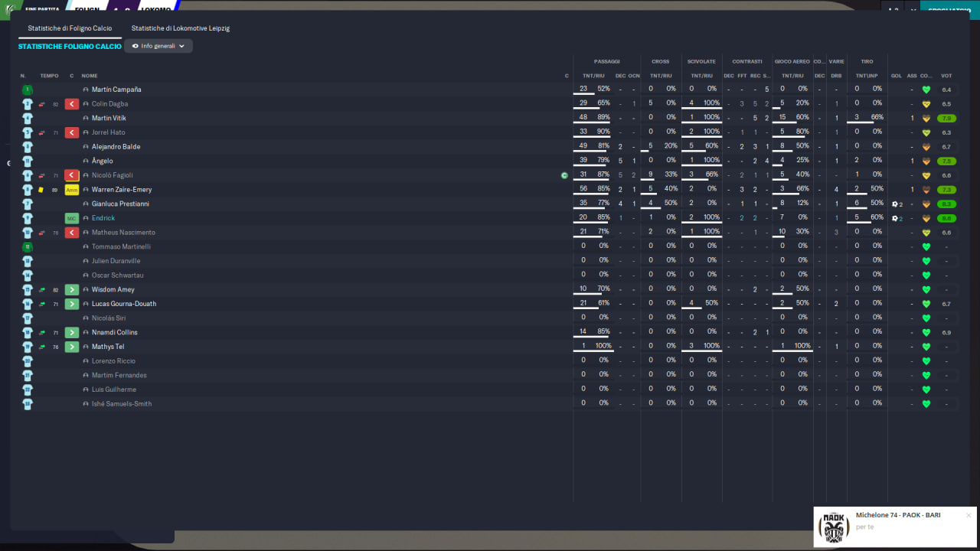Image resolution: width=980 pixels, height=551 pixels.
Task: Open Alejandro Balde's player name link
Action: pyautogui.click(x=116, y=147)
